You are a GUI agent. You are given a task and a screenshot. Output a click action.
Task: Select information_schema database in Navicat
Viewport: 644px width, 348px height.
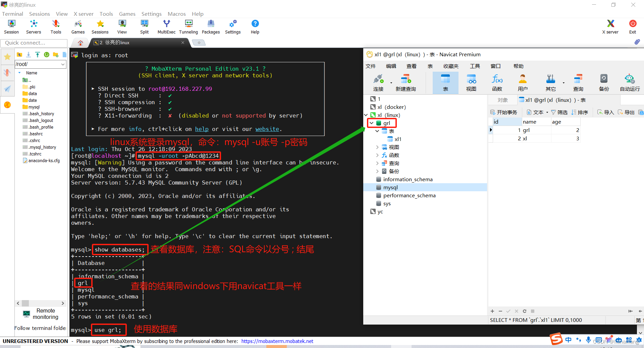click(x=408, y=179)
